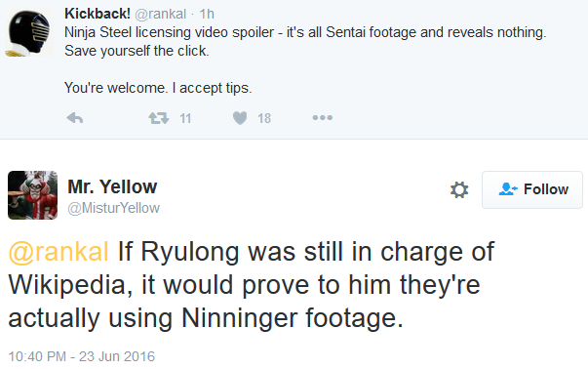View the 11 retweets count
This screenshot has width=588, height=369.
click(x=185, y=119)
